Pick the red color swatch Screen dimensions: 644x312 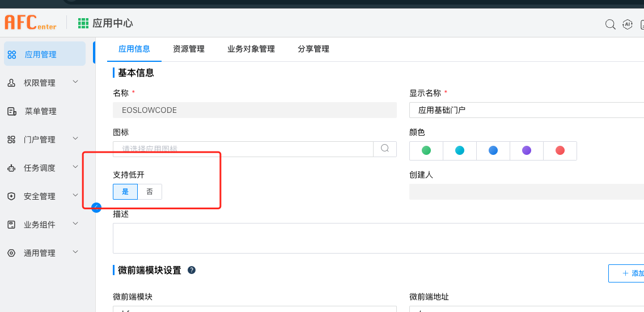(560, 150)
